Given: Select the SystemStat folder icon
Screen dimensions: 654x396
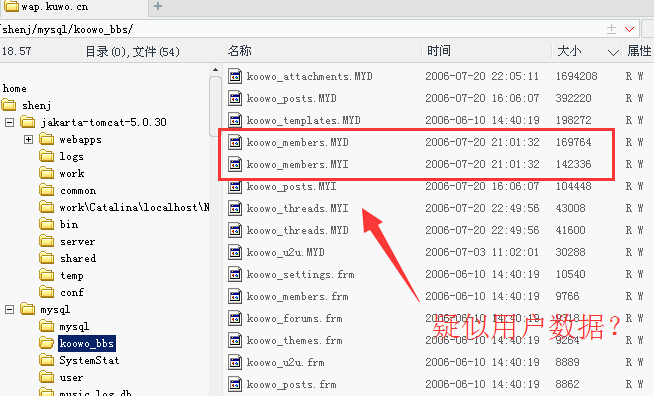Looking at the screenshot, I should [47, 361].
